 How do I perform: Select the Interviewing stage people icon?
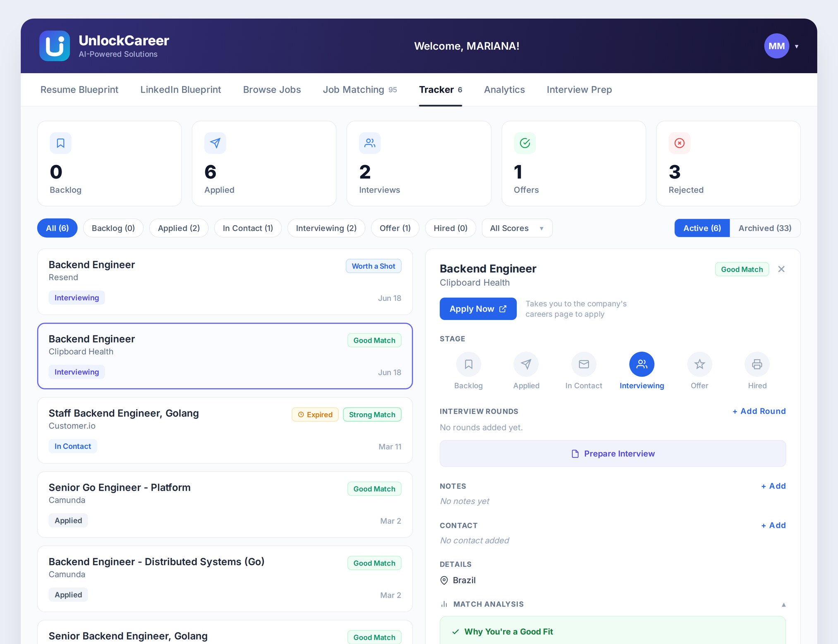click(642, 364)
